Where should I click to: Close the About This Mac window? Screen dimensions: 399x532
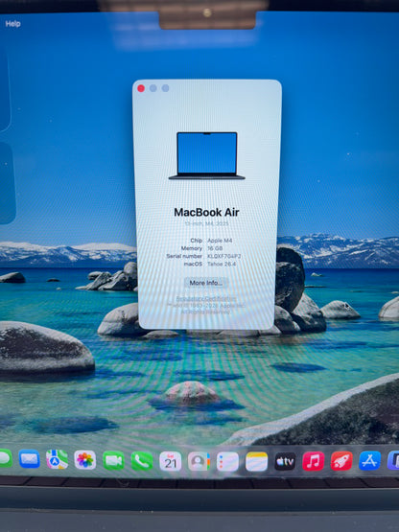tap(141, 88)
